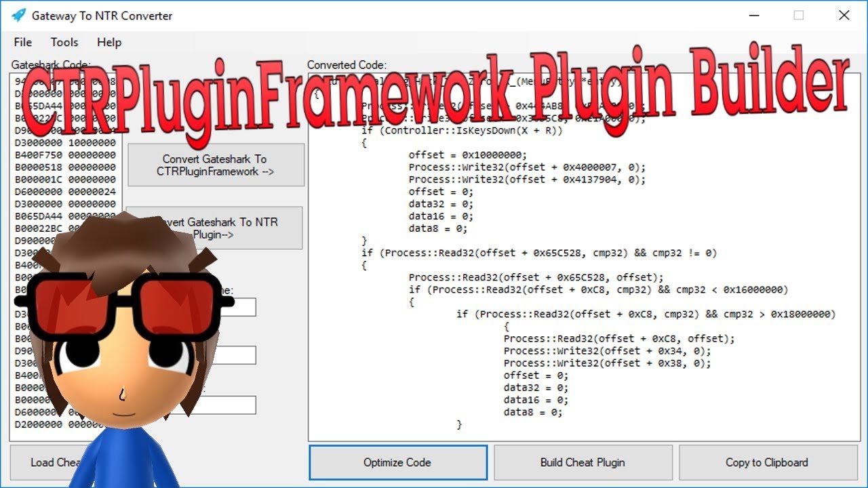Copy converted code with Copy to Clipboard
Viewport: 868px width, 488px height.
[768, 462]
